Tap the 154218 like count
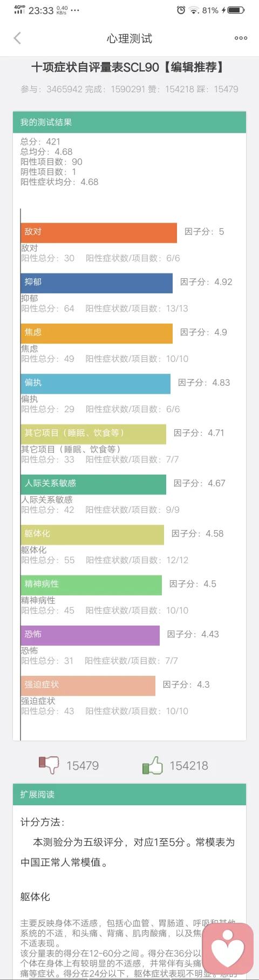The image size is (259, 980). 189,765
